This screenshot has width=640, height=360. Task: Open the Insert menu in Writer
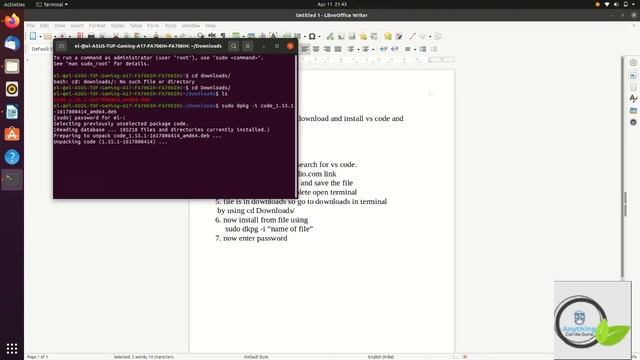(x=77, y=26)
